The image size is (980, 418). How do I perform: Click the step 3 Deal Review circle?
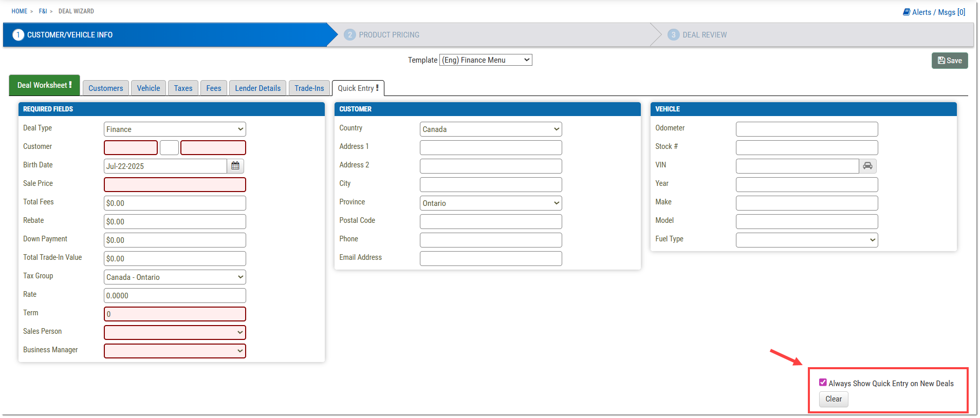coord(673,35)
